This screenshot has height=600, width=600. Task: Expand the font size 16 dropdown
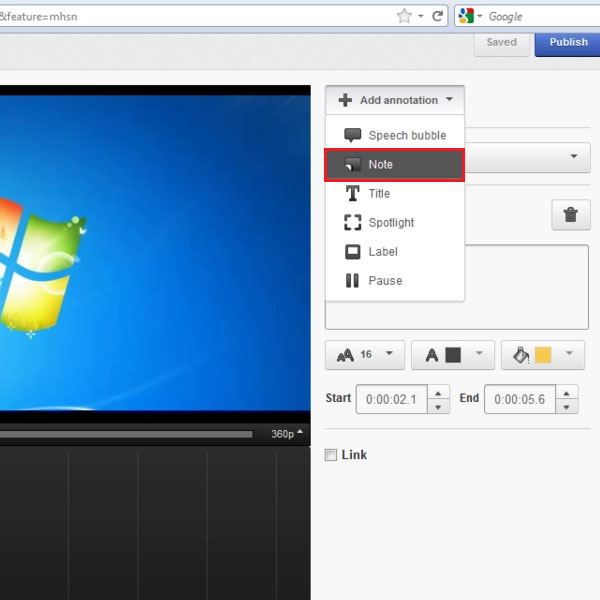point(389,353)
